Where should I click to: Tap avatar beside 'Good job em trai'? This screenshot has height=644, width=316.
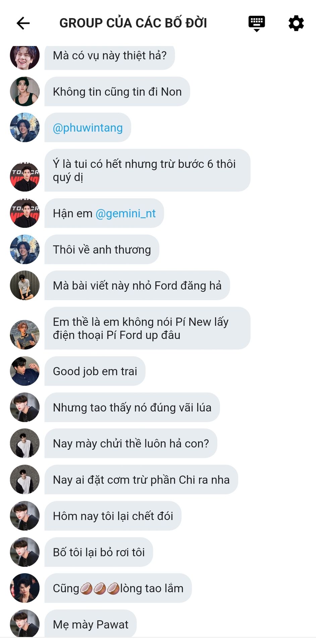tap(25, 371)
